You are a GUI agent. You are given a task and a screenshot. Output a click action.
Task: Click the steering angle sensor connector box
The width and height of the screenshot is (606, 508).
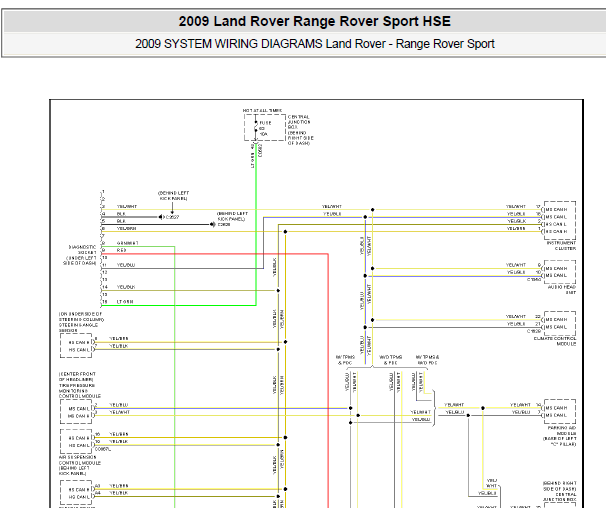tap(76, 346)
